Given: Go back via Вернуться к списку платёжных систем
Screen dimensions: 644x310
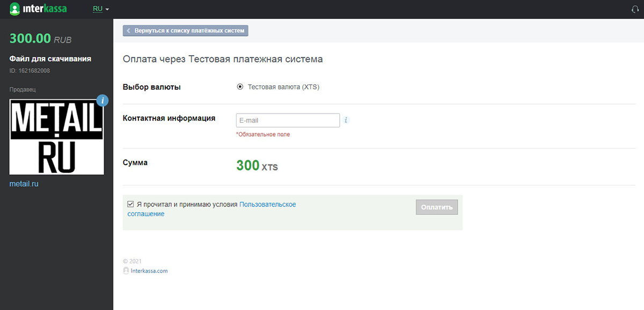Looking at the screenshot, I should (x=186, y=31).
